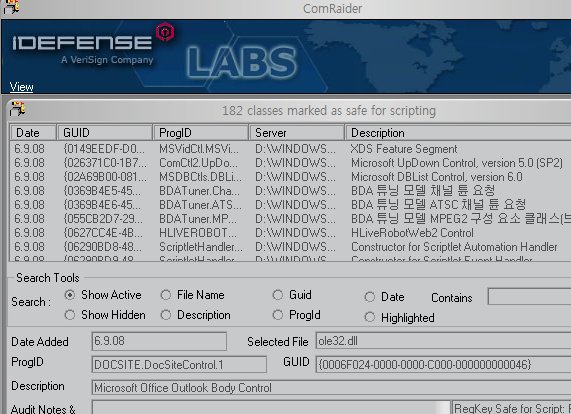Click ProgID cell ScriptletHandler... in Automation Handler row
The height and width of the screenshot is (414, 571).
[201, 247]
